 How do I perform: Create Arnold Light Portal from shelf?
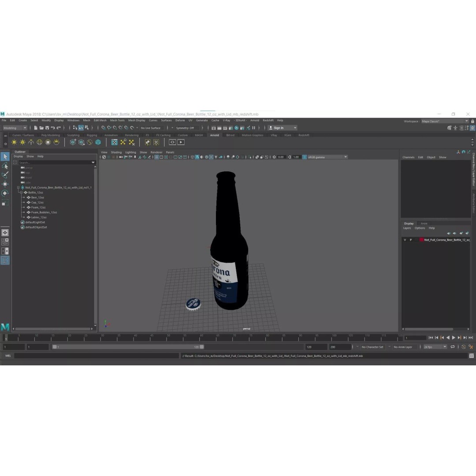(48, 142)
